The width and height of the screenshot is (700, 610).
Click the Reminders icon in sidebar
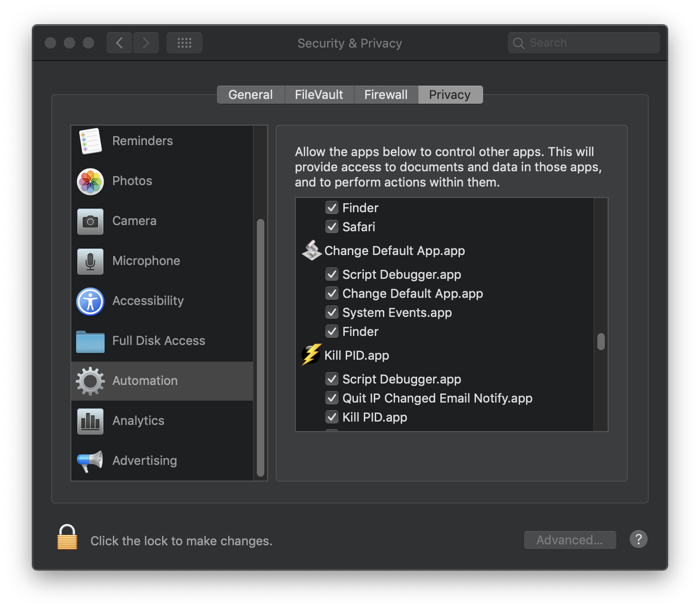[x=90, y=141]
